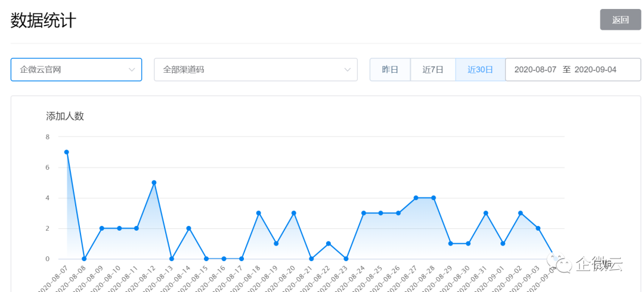Click the chevron in 企微云官网 selector
The width and height of the screenshot is (644, 292).
[132, 69]
